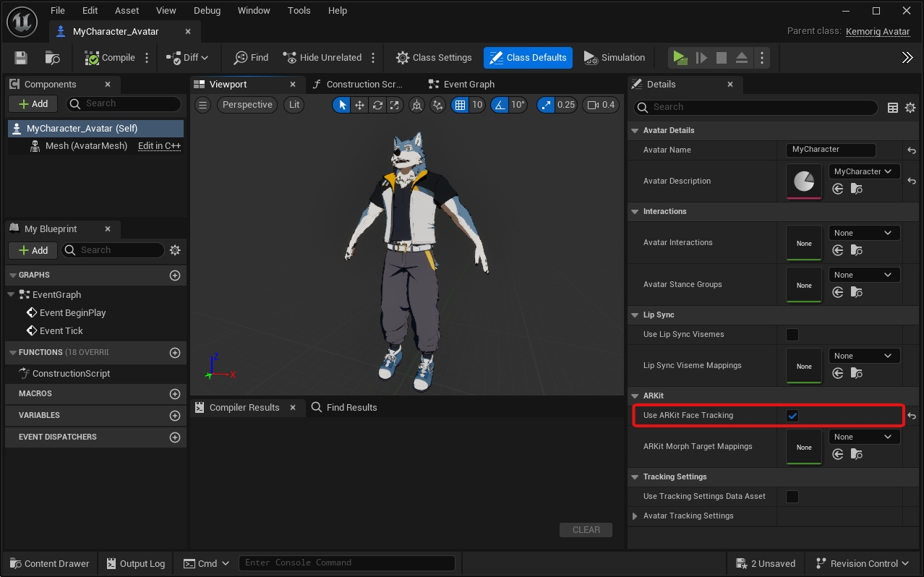
Task: Click the Details panel search field
Action: pos(756,107)
